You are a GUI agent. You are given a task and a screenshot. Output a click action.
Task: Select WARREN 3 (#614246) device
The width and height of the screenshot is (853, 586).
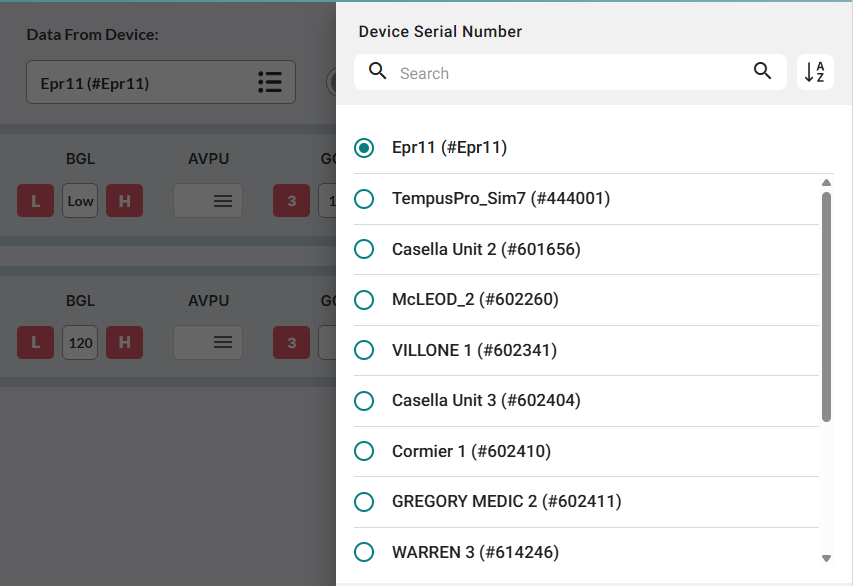pos(365,552)
